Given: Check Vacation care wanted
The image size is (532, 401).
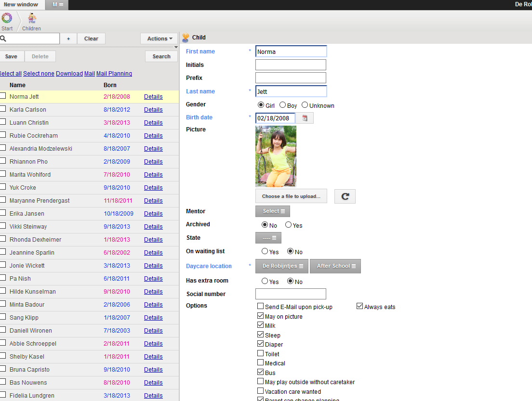Looking at the screenshot, I should pos(261,391).
